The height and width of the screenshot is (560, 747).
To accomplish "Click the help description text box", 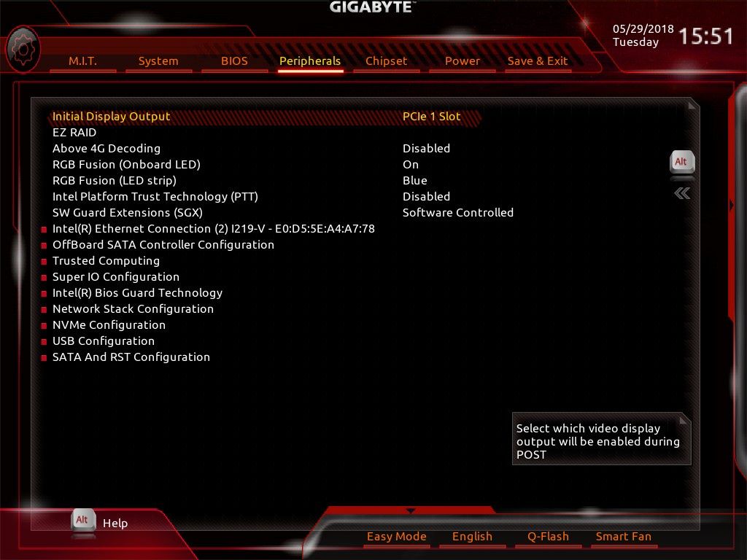I will 601,438.
